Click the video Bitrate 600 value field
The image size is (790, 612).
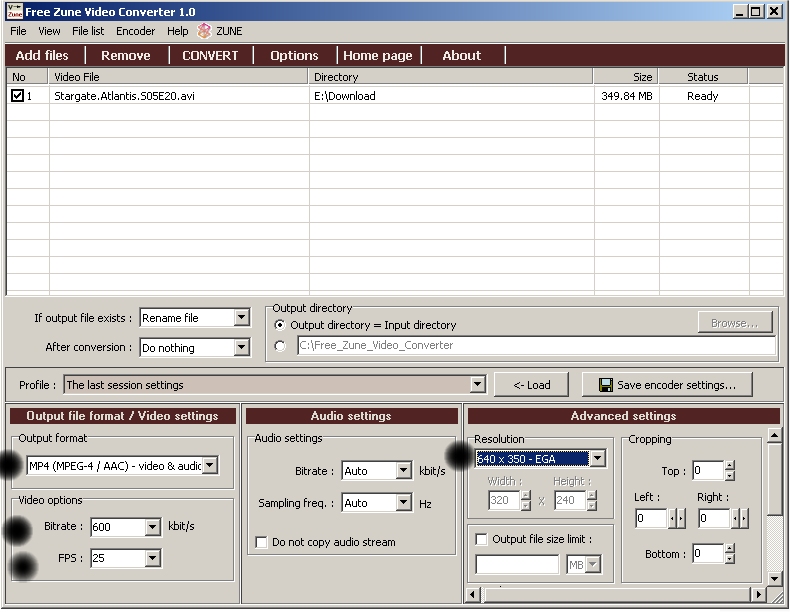coord(118,527)
